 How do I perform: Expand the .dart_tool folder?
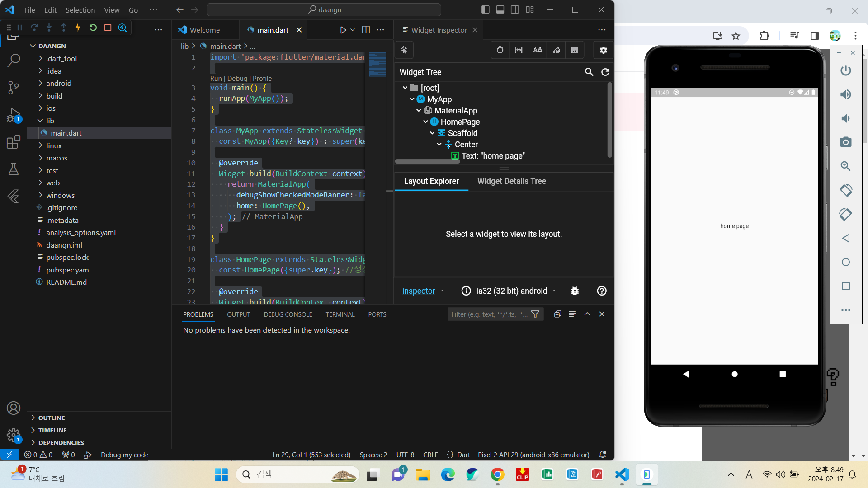[x=40, y=58]
